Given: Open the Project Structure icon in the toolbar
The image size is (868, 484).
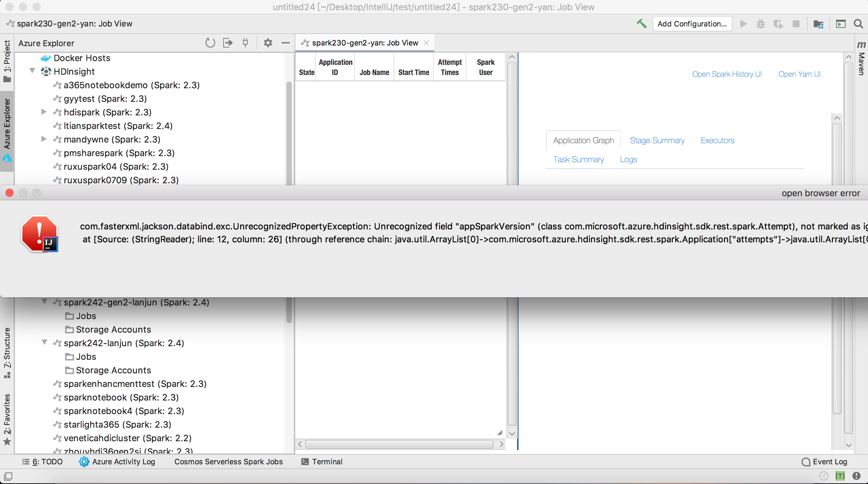Looking at the screenshot, I should [x=818, y=24].
